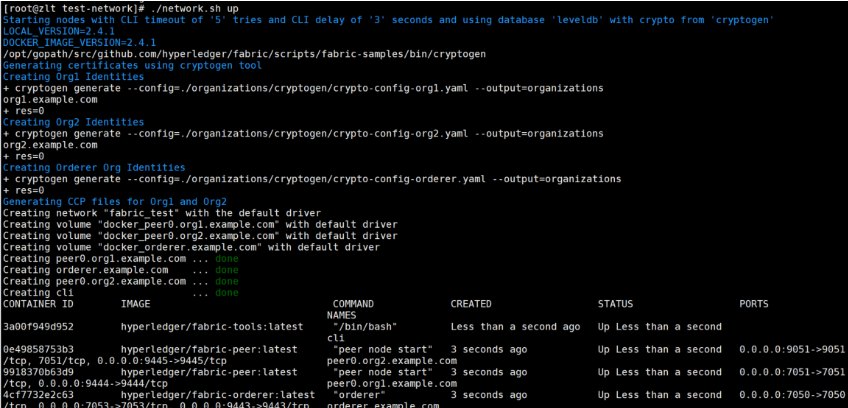Click 'Generating CCP files for Org1 and Org2'
The image size is (848, 408).
(x=115, y=202)
